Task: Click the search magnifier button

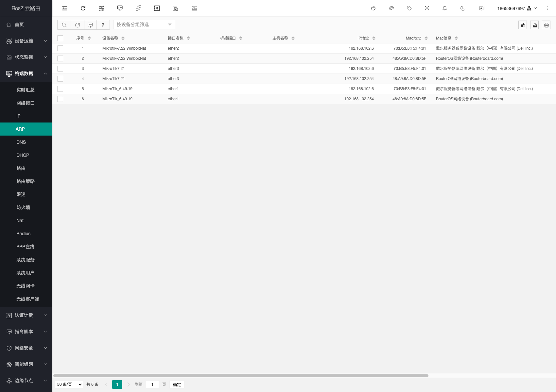Action: (64, 25)
